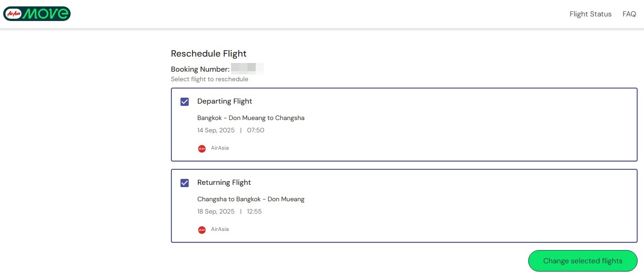Image resolution: width=644 pixels, height=277 pixels.
Task: Click the 07:50 departure time
Action: pos(255,130)
